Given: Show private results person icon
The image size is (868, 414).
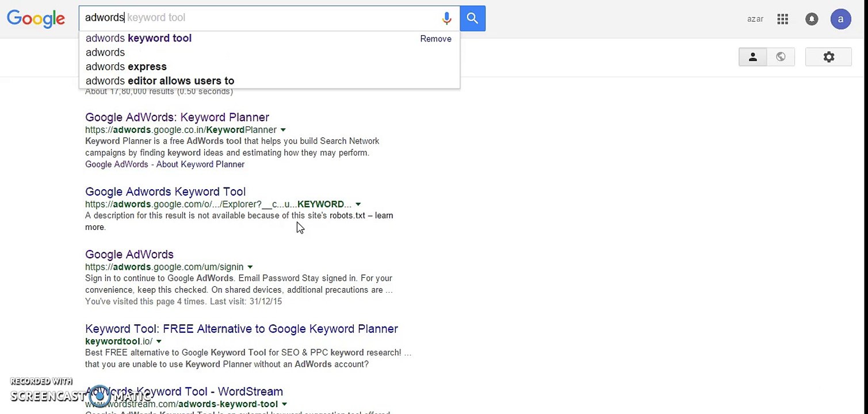Looking at the screenshot, I should click(752, 57).
